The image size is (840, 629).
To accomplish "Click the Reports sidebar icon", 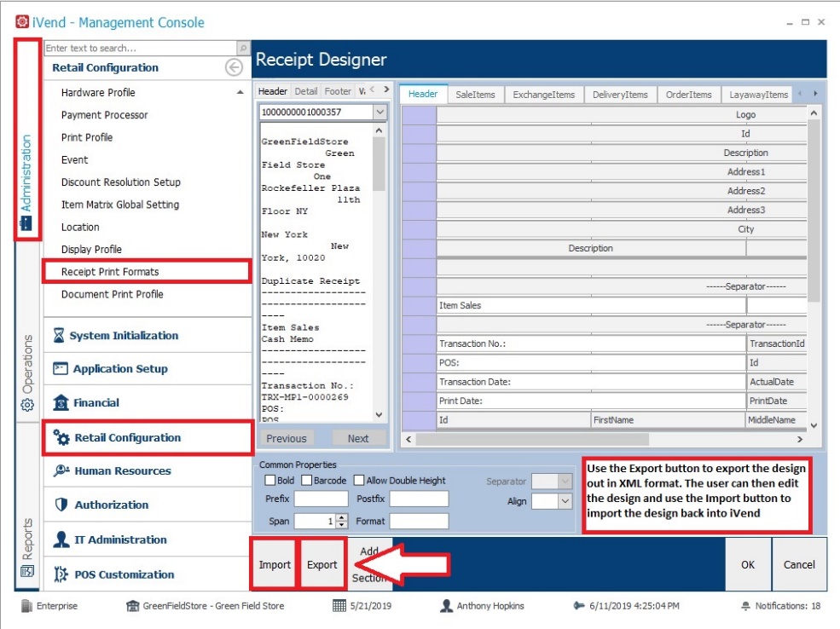I will (x=26, y=571).
